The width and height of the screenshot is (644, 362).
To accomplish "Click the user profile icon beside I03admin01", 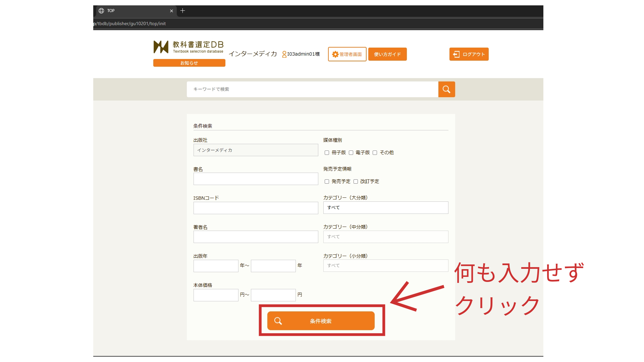I will click(284, 54).
